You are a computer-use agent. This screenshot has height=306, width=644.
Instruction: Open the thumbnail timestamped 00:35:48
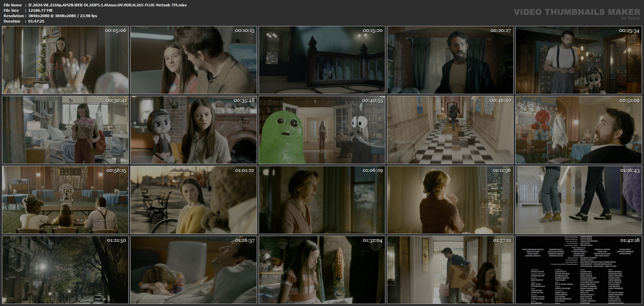[194, 130]
